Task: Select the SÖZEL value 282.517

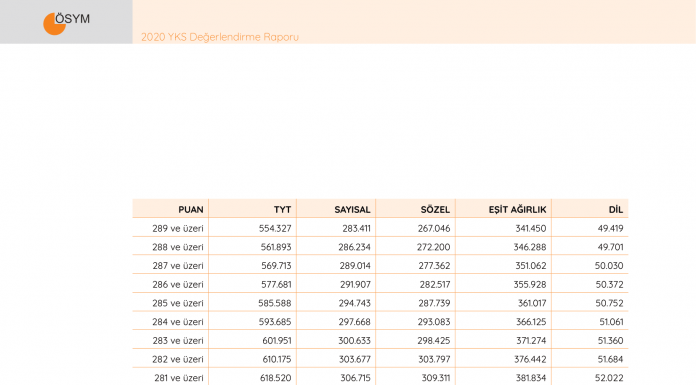Action: click(x=435, y=285)
